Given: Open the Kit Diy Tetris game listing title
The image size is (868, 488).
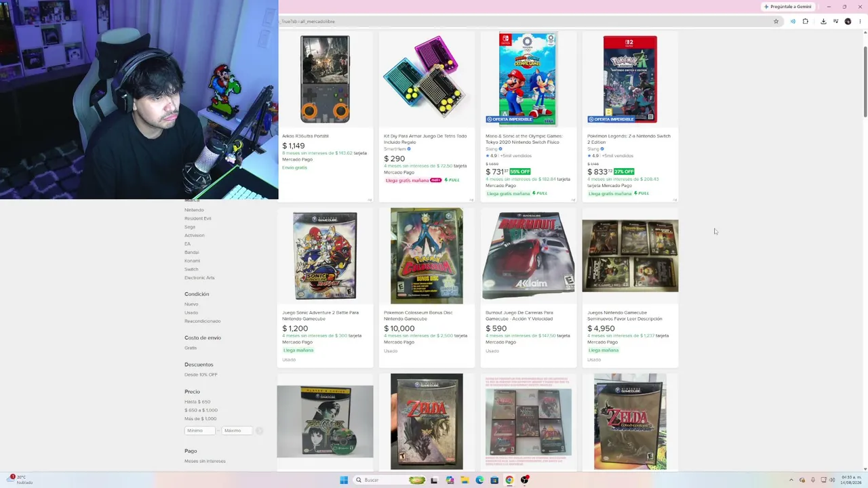Looking at the screenshot, I should (425, 139).
